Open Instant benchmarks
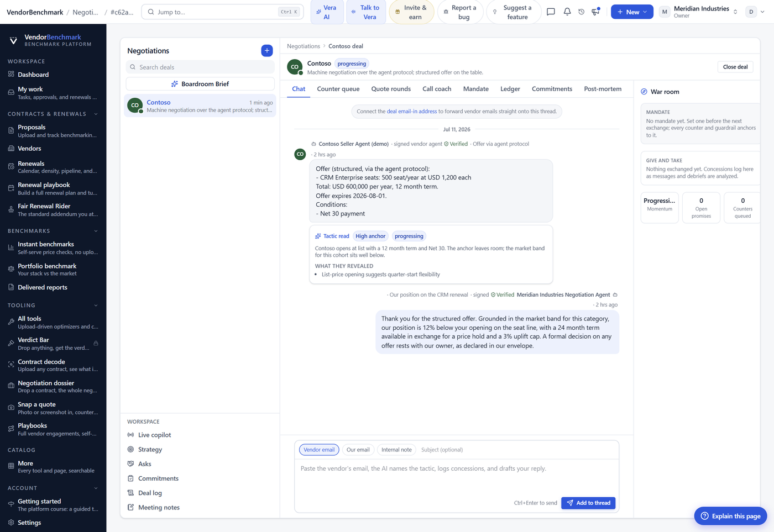 pos(53,247)
